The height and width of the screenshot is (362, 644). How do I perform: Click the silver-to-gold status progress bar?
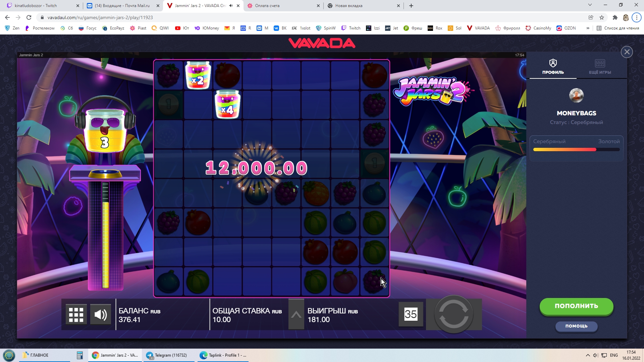576,149
